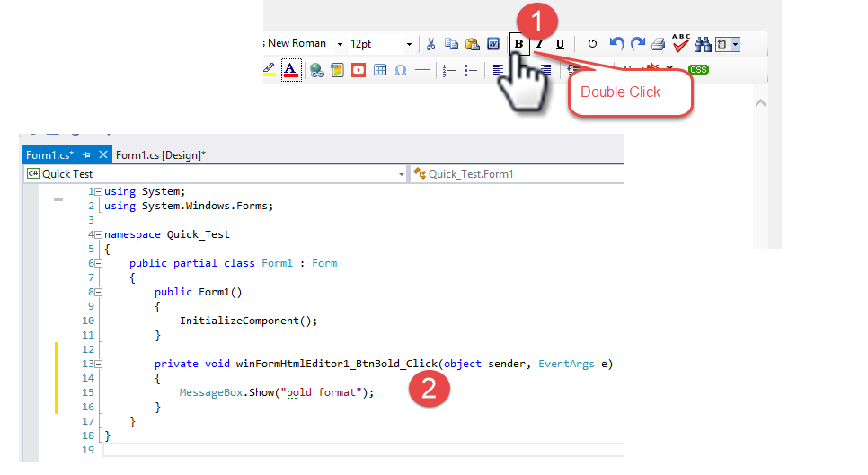Toggle Underline formatting button
Screen dimensions: 868x475
[x=560, y=44]
